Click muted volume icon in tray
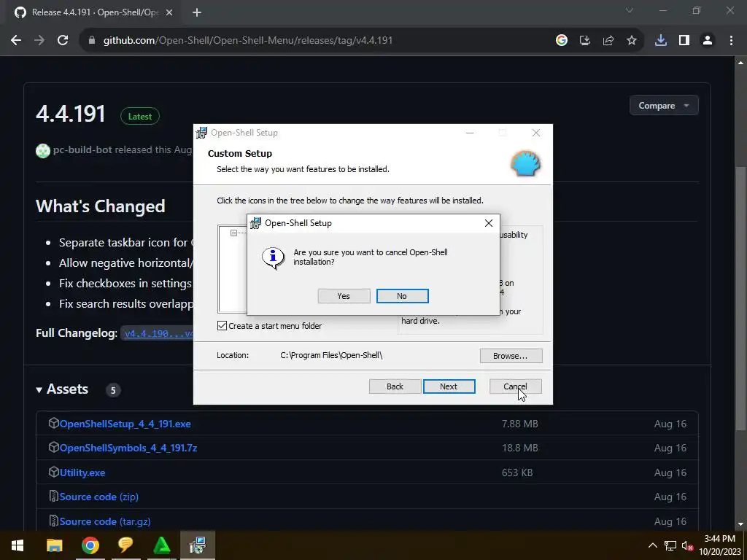This screenshot has width=747, height=560. tap(687, 545)
